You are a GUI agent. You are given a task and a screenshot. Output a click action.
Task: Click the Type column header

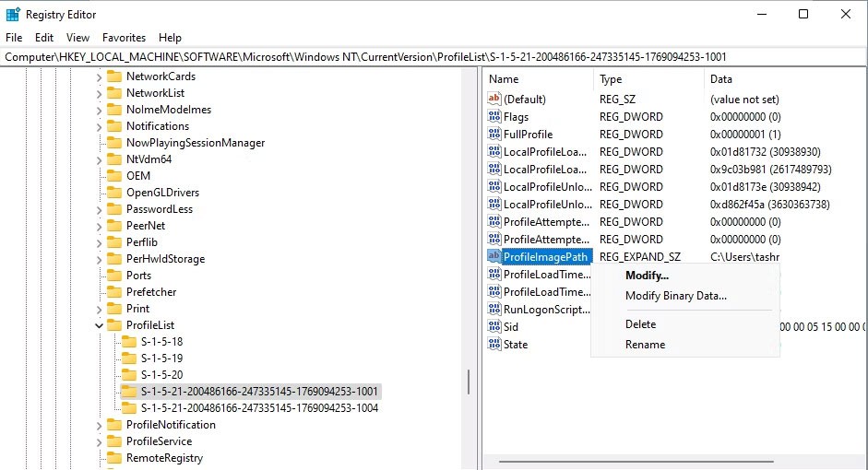[x=611, y=79]
